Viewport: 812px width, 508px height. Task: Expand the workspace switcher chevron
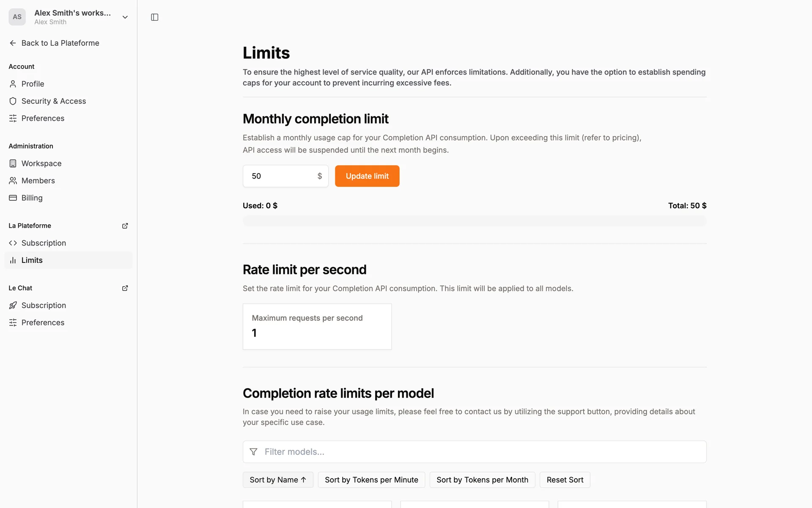[125, 17]
